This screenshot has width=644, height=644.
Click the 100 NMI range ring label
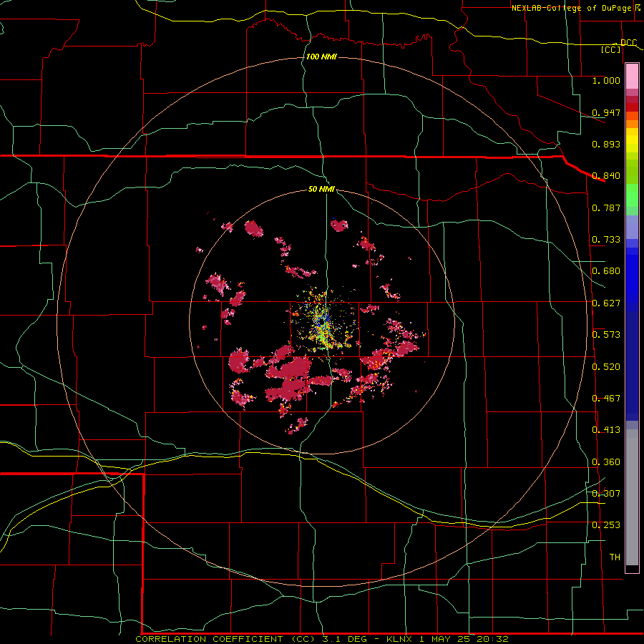[x=321, y=57]
